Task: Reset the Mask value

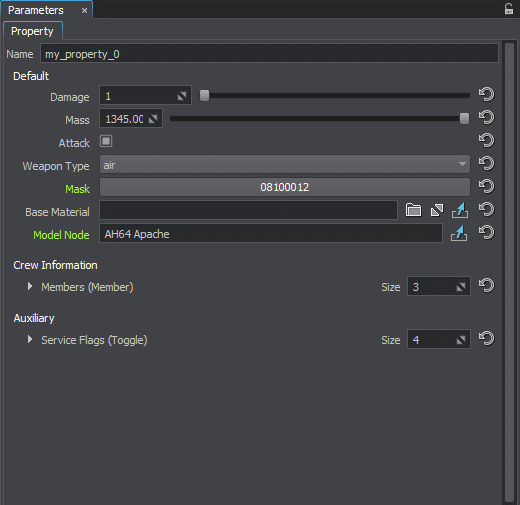Action: (x=486, y=186)
